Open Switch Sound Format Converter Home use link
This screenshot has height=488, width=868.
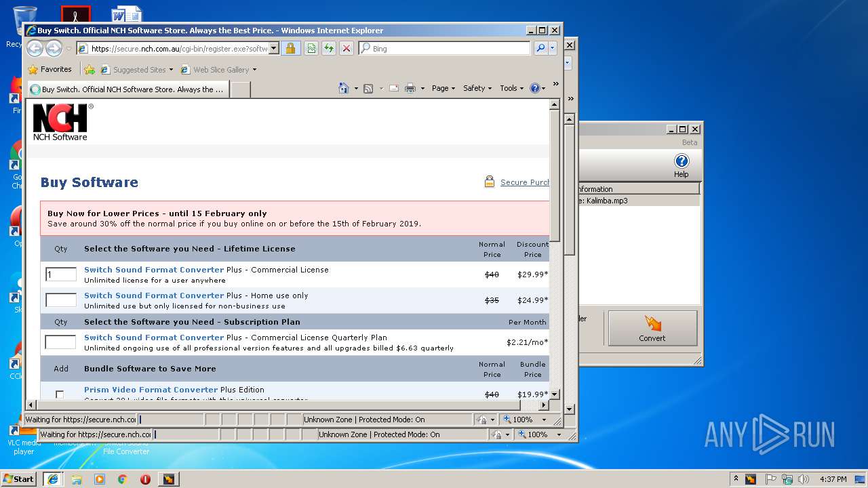(x=154, y=296)
